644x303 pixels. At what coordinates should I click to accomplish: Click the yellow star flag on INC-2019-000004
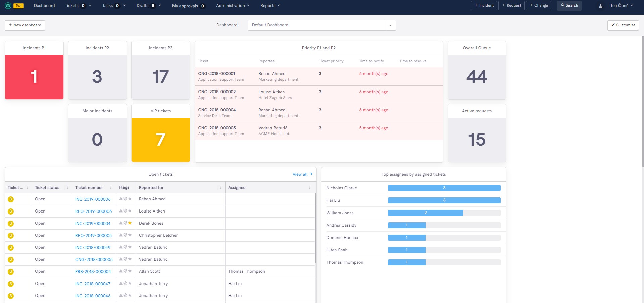pyautogui.click(x=130, y=223)
